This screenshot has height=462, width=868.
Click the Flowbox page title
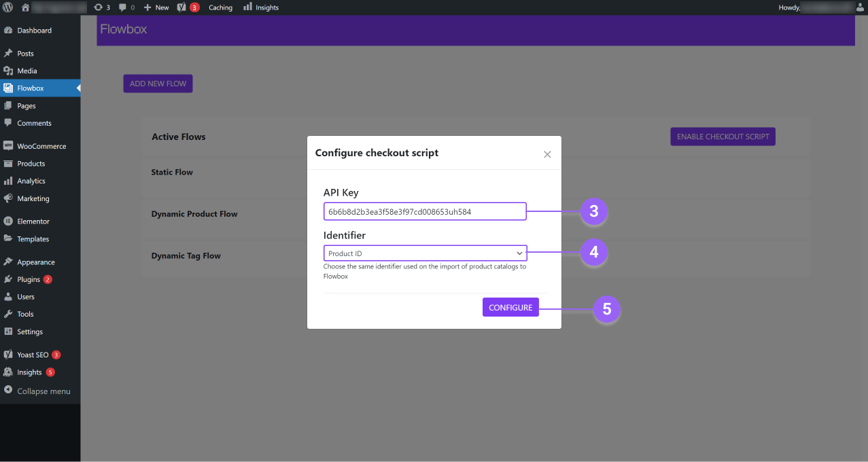(x=124, y=29)
